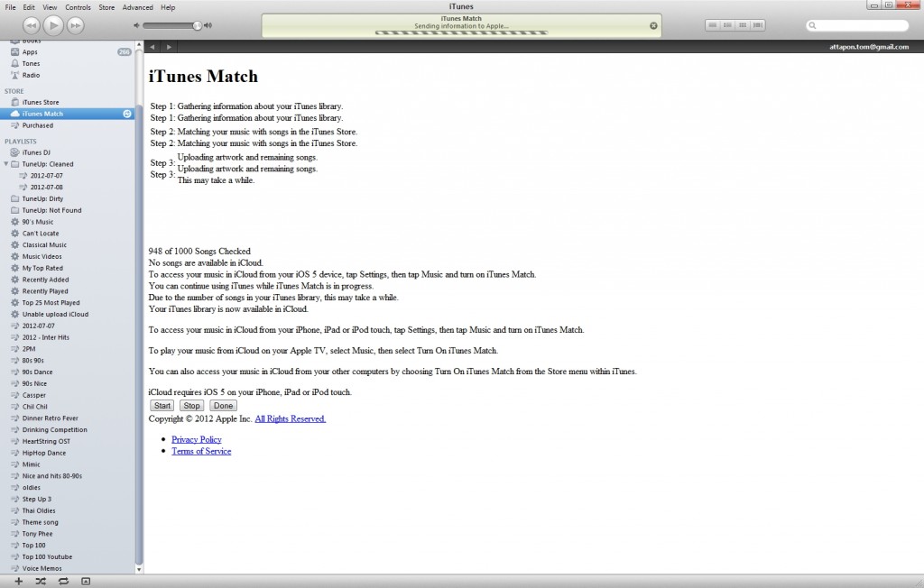Open the Store menu

106,7
